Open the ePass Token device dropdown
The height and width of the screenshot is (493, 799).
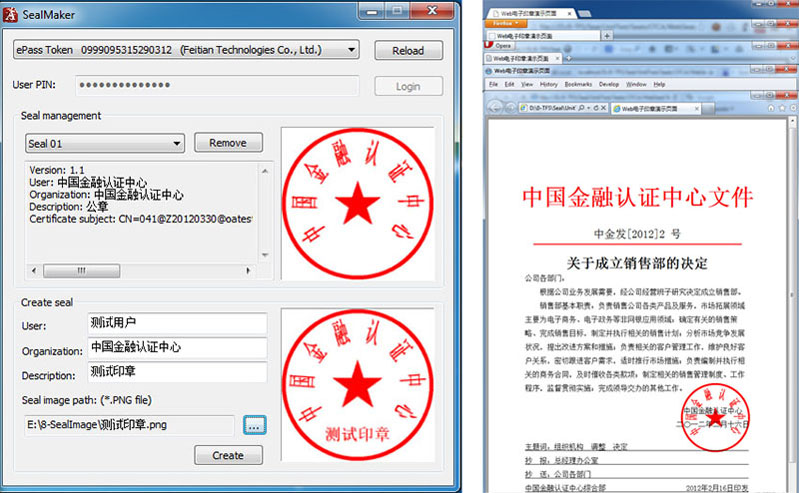pos(186,50)
